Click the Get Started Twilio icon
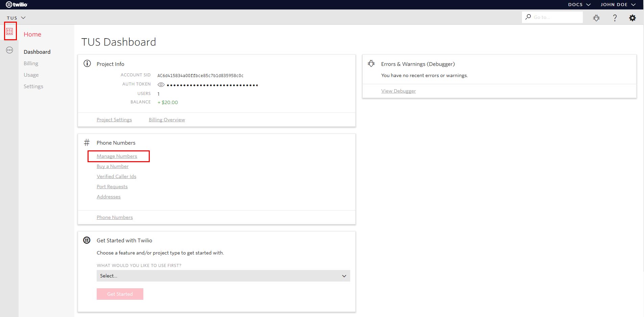Image resolution: width=644 pixels, height=317 pixels. coord(87,240)
